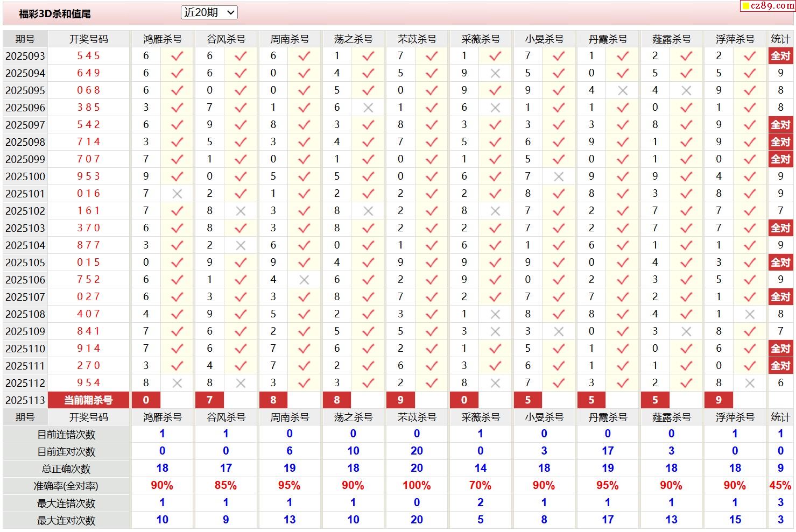796x532 pixels.
Task: Click the X mark for 荡之杀号 in row 2025096
Action: point(368,108)
